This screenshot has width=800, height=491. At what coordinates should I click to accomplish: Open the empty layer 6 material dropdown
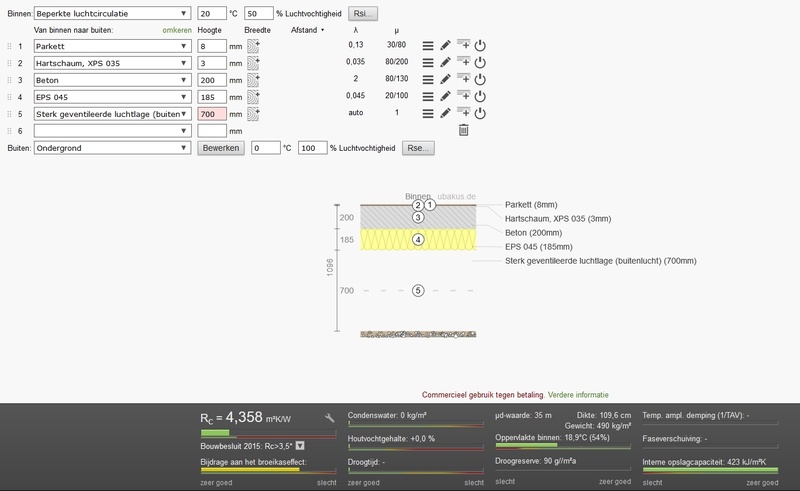tap(112, 131)
